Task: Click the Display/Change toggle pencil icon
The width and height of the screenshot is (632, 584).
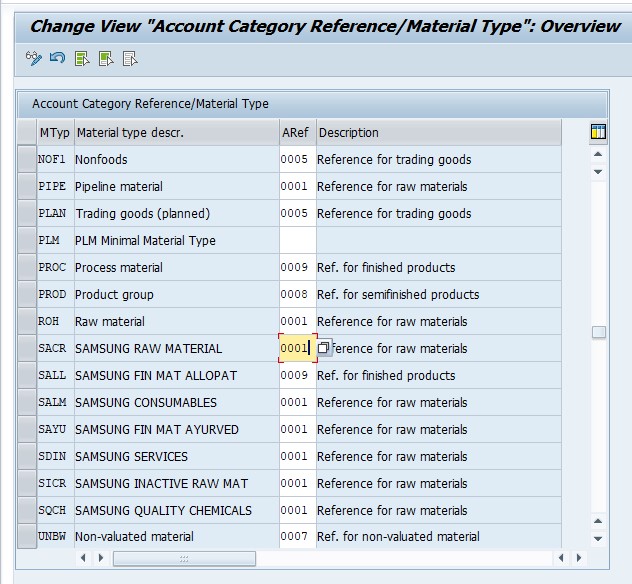Action: [x=33, y=59]
